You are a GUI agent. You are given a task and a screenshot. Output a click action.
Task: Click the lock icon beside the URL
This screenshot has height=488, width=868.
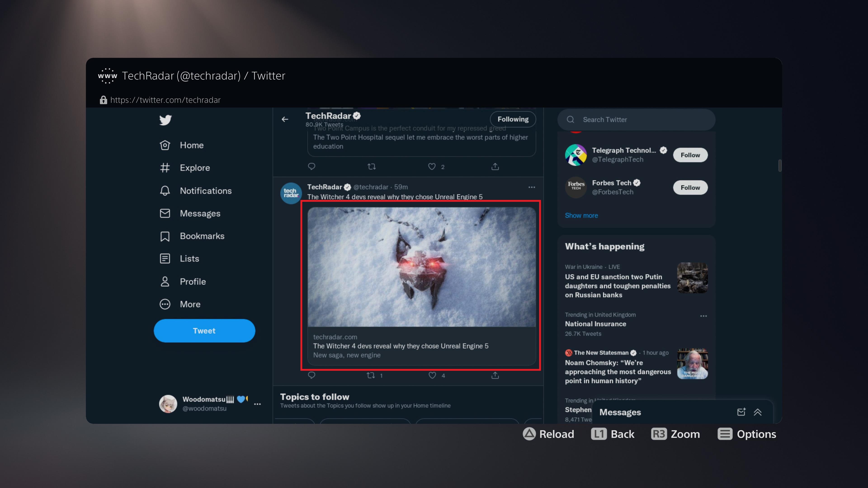point(103,100)
